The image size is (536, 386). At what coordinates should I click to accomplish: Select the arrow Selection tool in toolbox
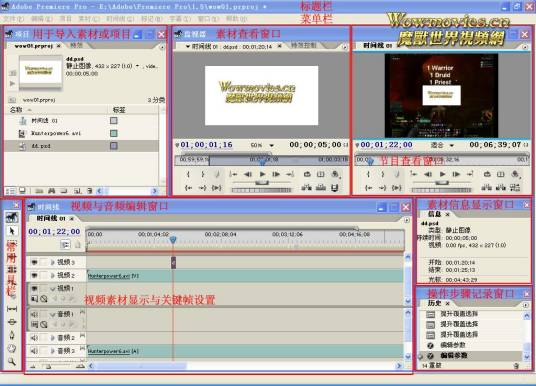coord(12,231)
